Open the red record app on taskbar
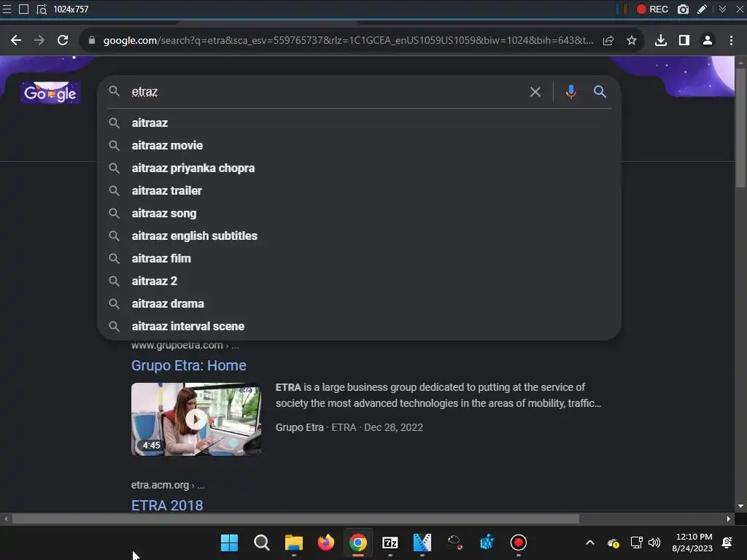Image resolution: width=747 pixels, height=560 pixels. coord(519,542)
